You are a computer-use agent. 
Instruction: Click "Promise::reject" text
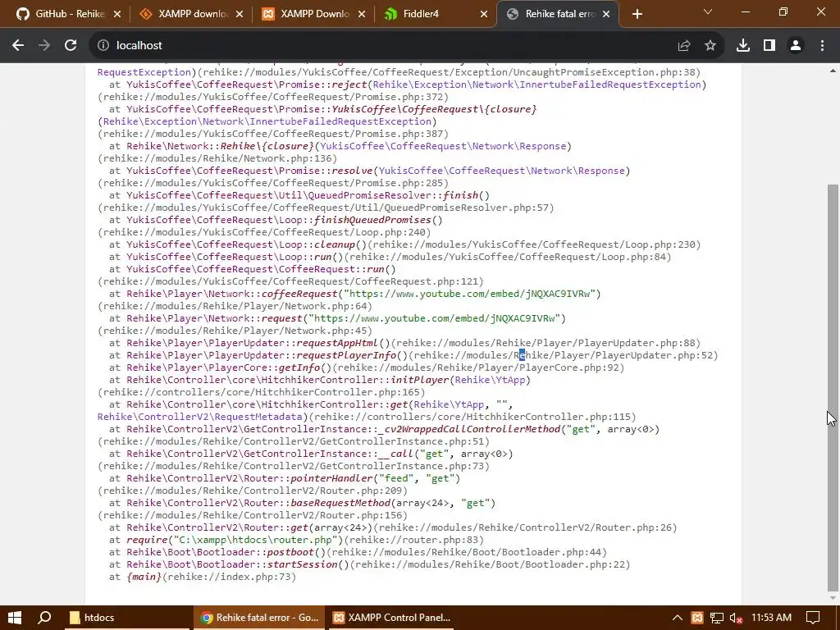pos(325,84)
